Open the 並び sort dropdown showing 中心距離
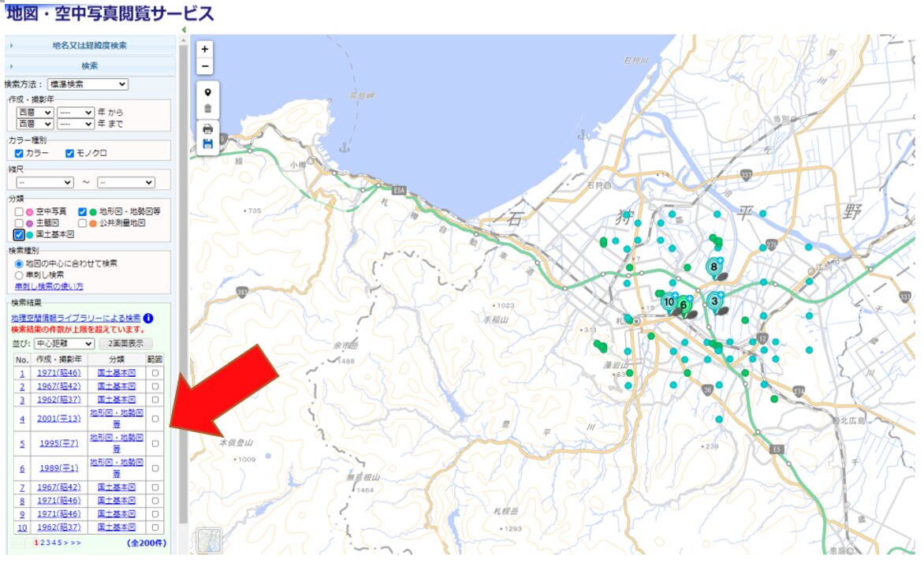 (x=64, y=344)
